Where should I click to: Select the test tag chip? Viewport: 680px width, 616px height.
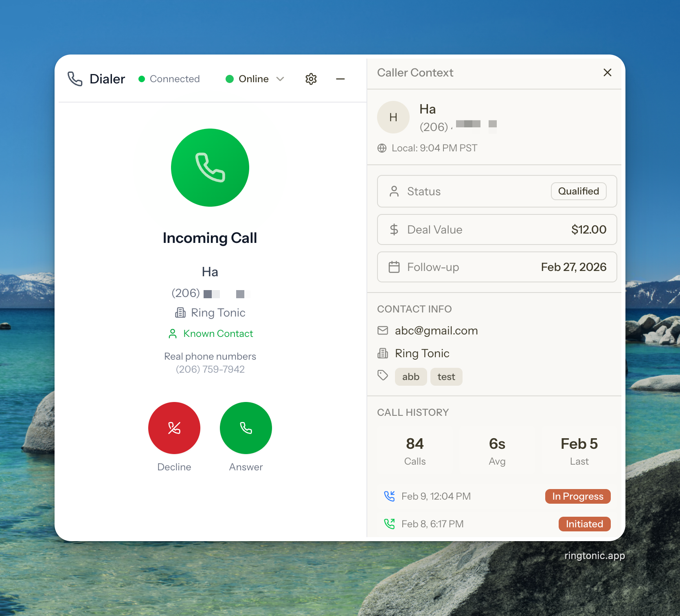pyautogui.click(x=446, y=377)
